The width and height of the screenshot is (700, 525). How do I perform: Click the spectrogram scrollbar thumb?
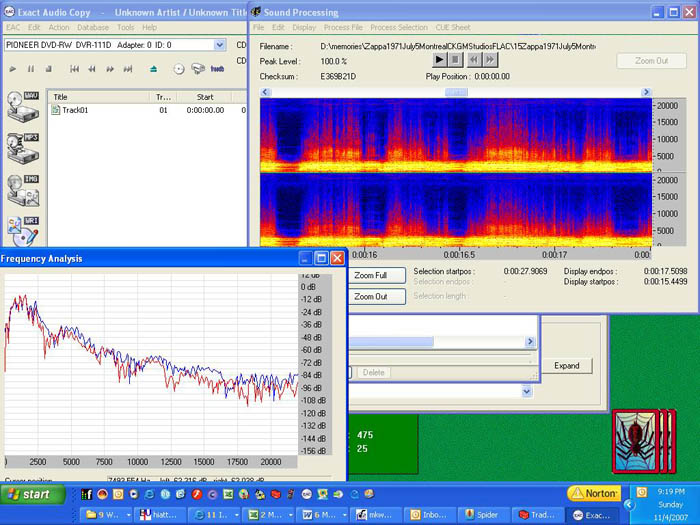[456, 92]
